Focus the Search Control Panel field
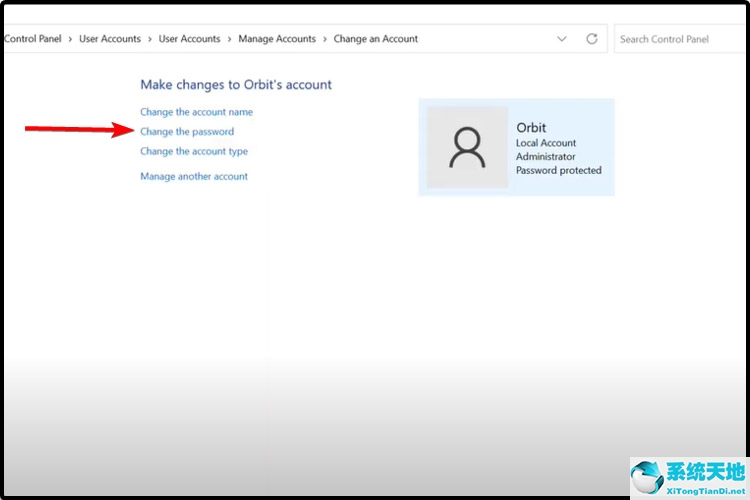Image resolution: width=750 pixels, height=500 pixels. [680, 39]
